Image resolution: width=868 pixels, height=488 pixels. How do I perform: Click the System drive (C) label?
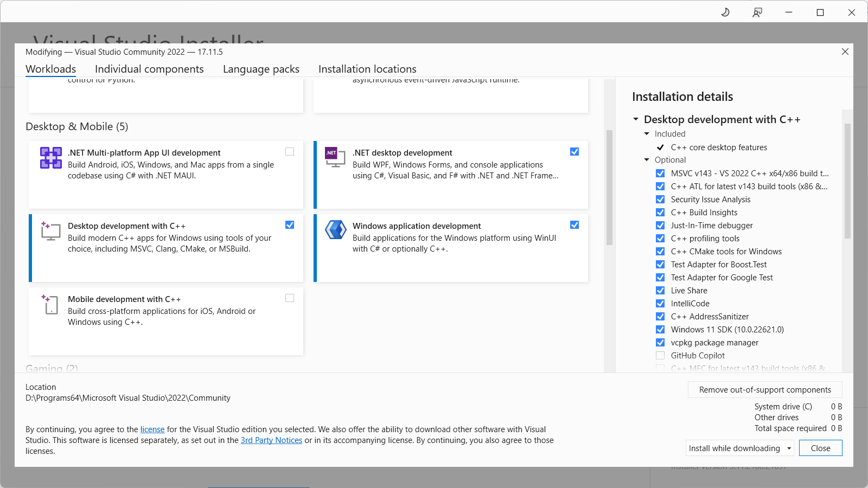(783, 407)
